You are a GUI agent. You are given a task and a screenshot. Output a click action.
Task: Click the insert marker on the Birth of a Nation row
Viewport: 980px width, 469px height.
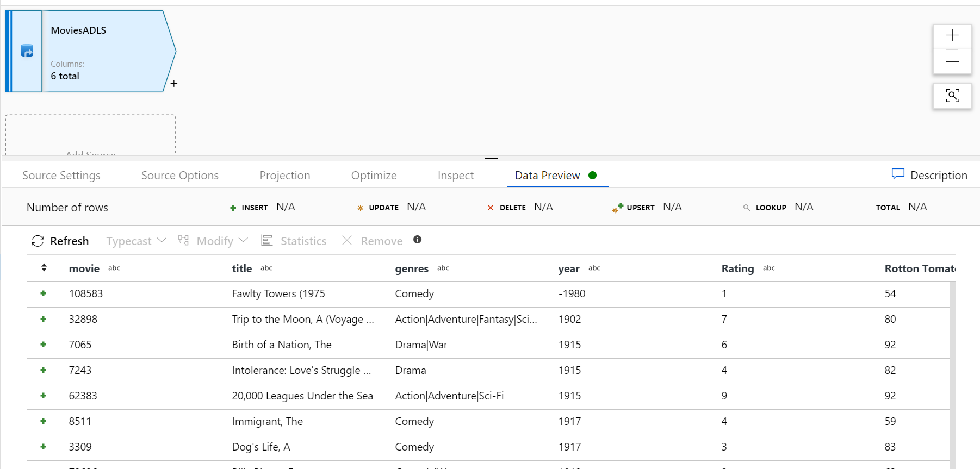coord(44,345)
